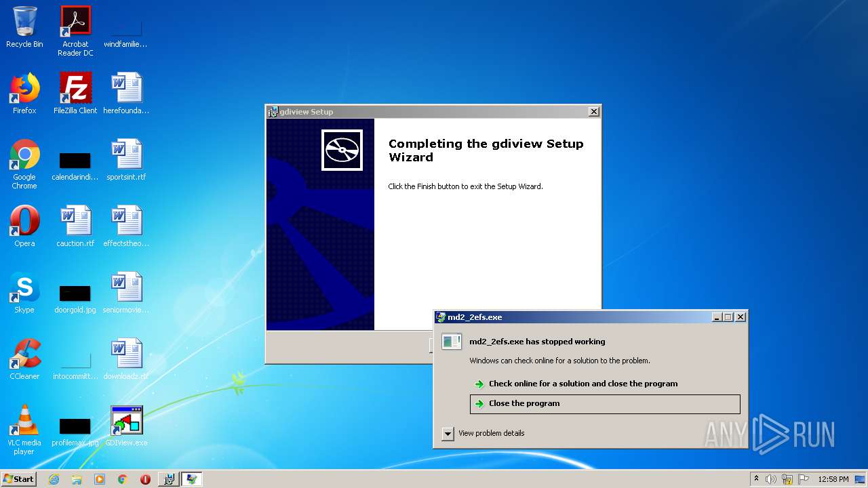Open the volume speaker tray icon
868x488 pixels.
771,479
